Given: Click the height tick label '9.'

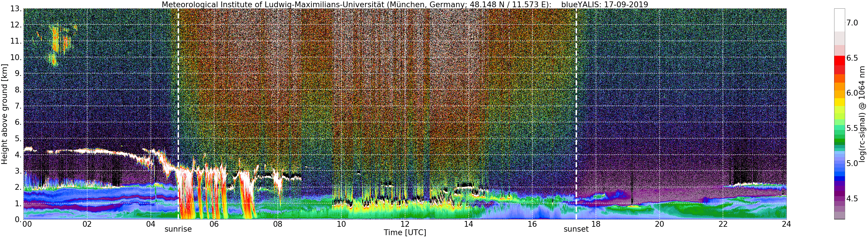Looking at the screenshot, I should [18, 73].
